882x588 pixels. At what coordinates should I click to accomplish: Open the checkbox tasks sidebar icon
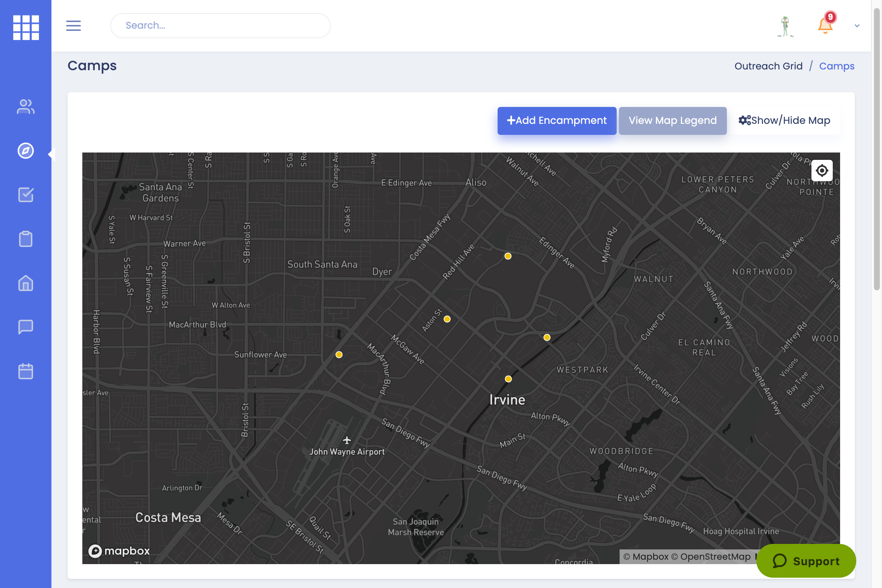pos(25,195)
